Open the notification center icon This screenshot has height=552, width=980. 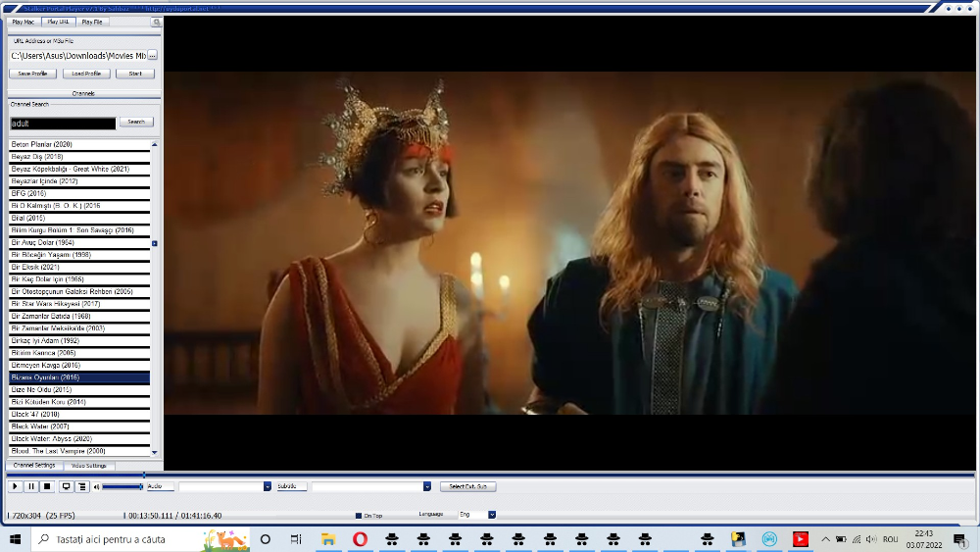[960, 539]
